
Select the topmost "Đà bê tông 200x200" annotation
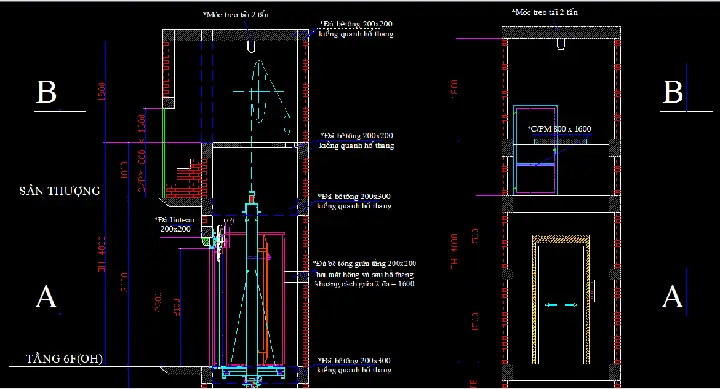point(356,28)
